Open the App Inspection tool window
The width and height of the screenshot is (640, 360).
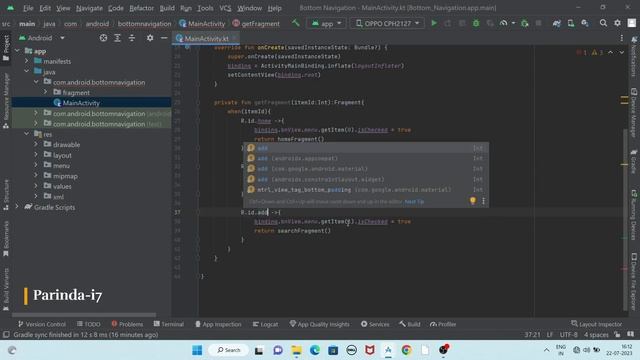218,324
